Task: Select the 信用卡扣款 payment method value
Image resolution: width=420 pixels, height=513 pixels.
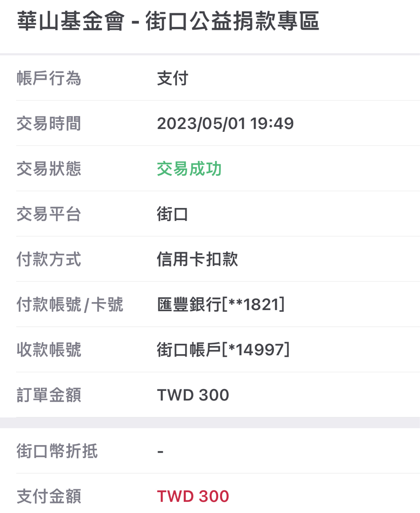Action: pos(197,259)
